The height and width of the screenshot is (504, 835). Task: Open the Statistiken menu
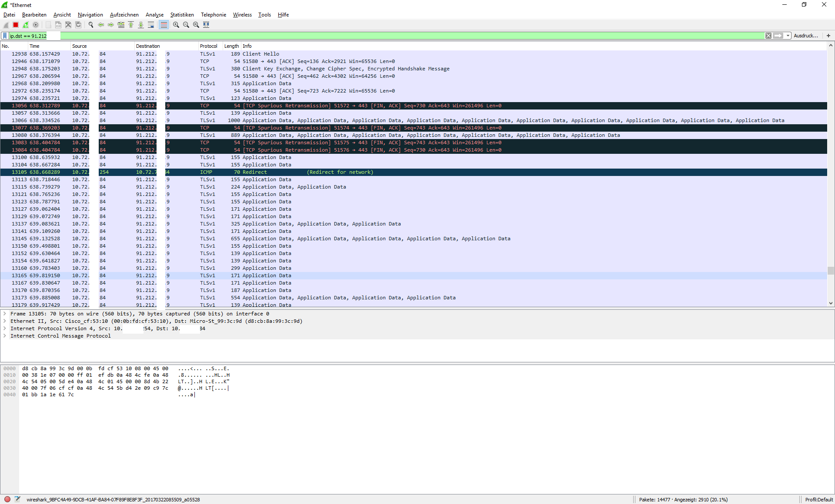(182, 15)
